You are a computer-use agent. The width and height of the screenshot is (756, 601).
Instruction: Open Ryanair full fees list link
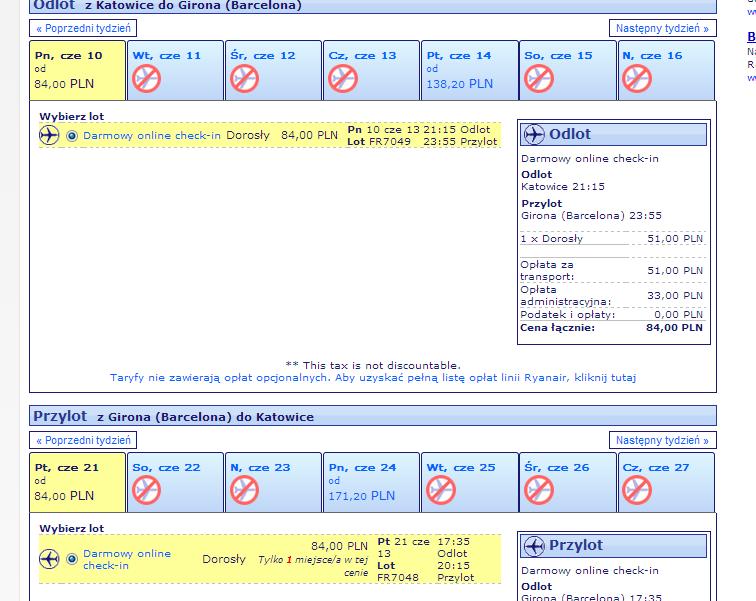tap(373, 377)
